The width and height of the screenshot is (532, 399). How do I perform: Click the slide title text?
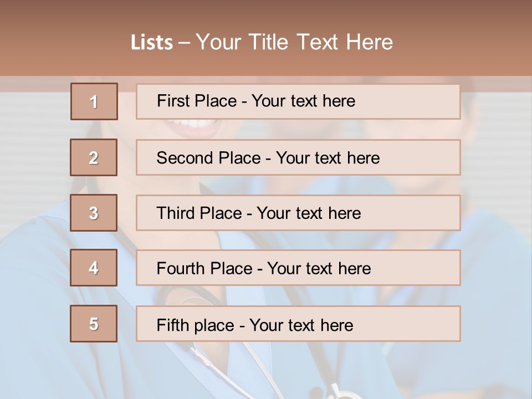[262, 42]
